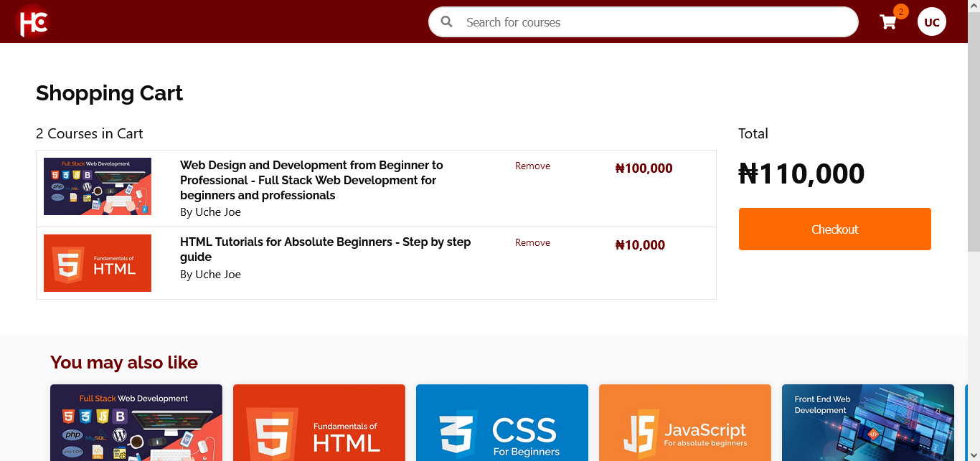Open the Web Design and Development course title
980x461 pixels.
coord(311,180)
